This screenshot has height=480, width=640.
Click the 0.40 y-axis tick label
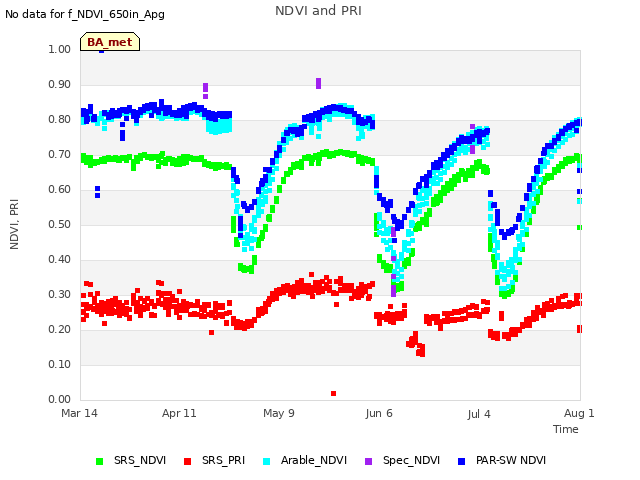[x=60, y=260]
